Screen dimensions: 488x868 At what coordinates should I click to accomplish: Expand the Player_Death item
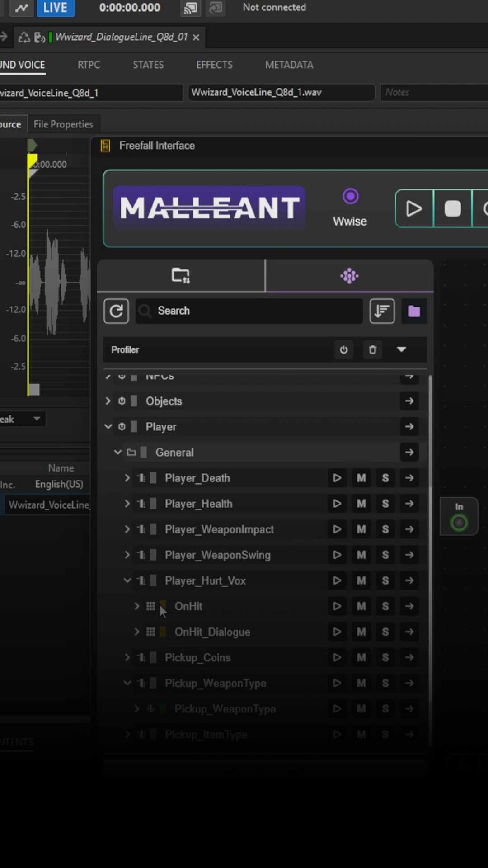[x=127, y=478]
